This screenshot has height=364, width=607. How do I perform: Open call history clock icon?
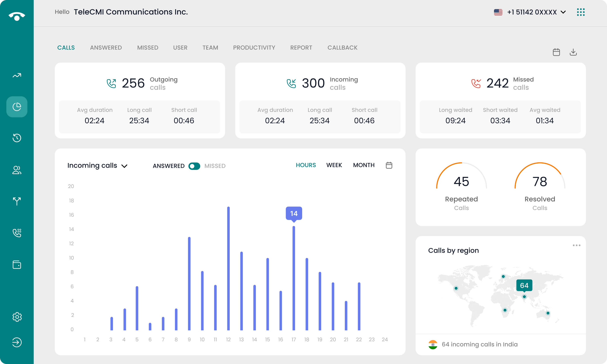coord(17,138)
